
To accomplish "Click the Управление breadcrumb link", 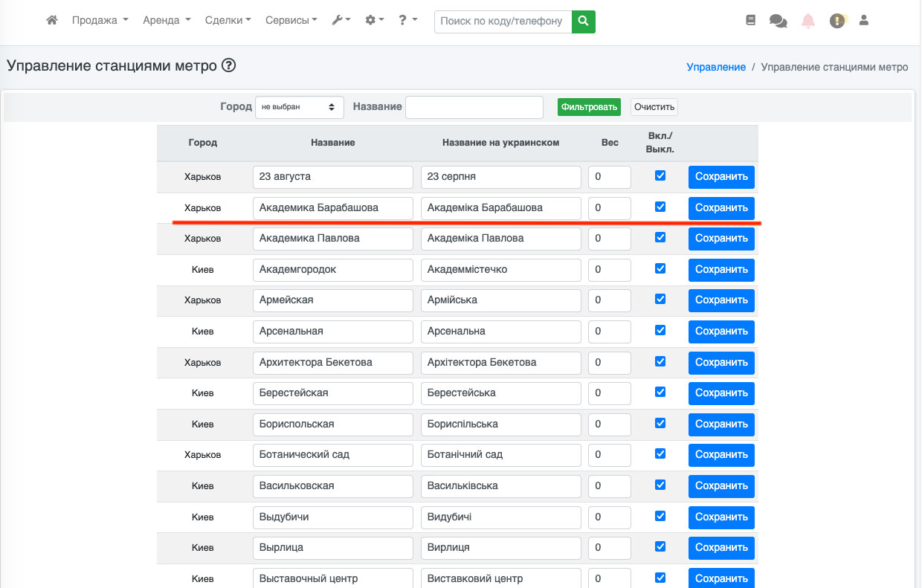I will [716, 67].
